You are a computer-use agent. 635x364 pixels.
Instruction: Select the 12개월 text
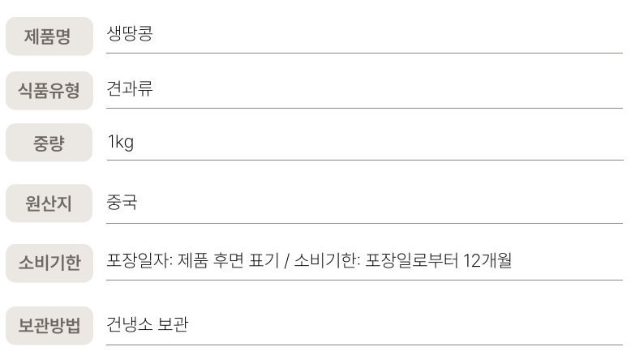click(x=487, y=261)
